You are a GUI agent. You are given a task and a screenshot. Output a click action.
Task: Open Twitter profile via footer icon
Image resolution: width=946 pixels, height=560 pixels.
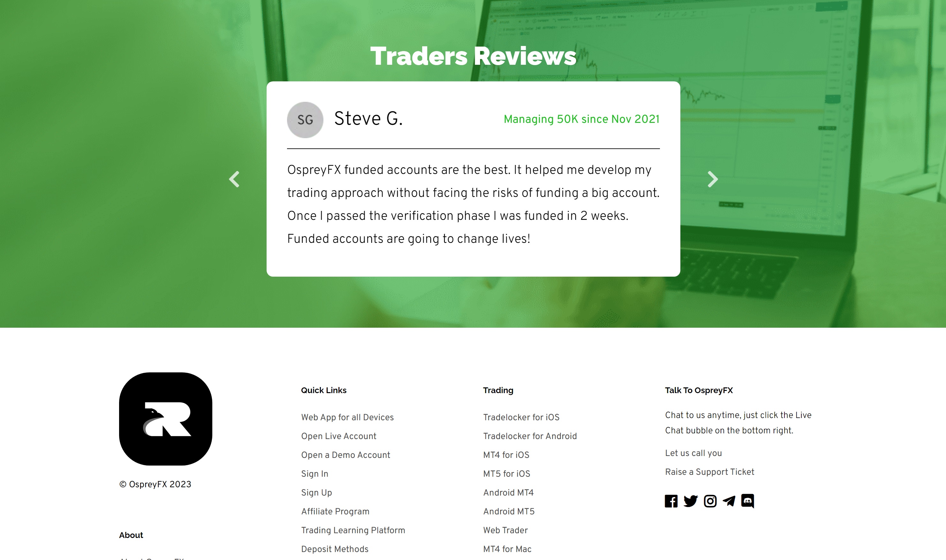691,501
